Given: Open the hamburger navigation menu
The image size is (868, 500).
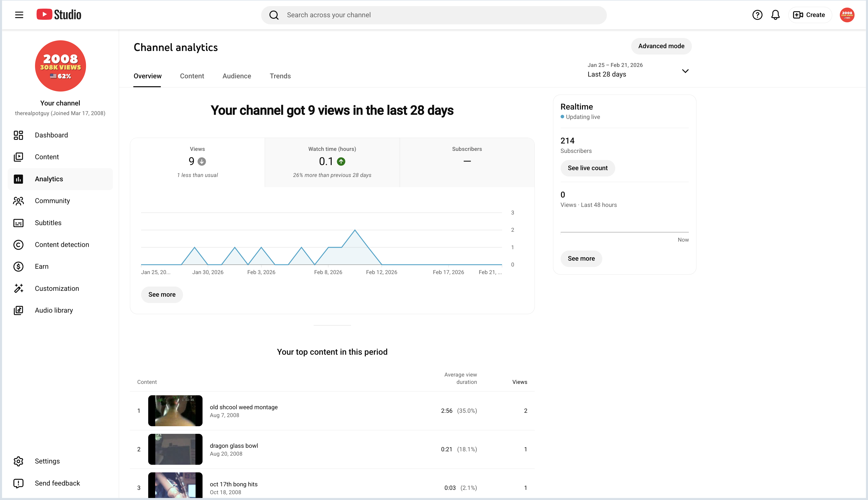Looking at the screenshot, I should (19, 15).
